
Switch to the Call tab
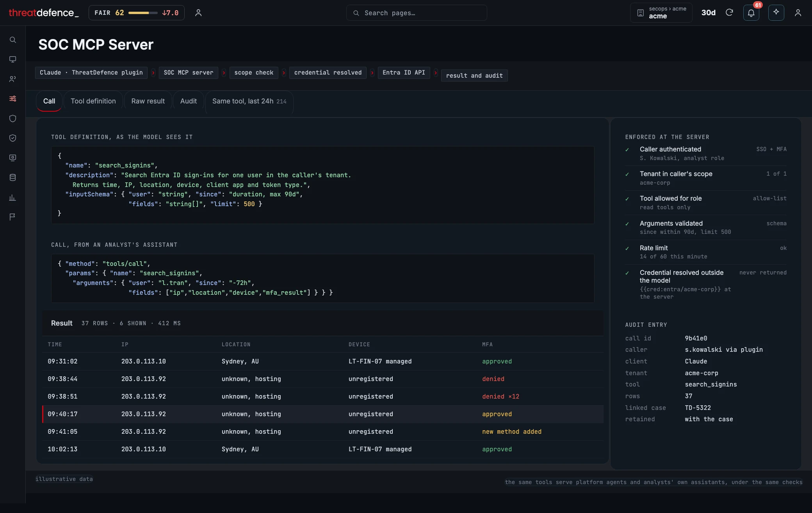click(x=49, y=101)
